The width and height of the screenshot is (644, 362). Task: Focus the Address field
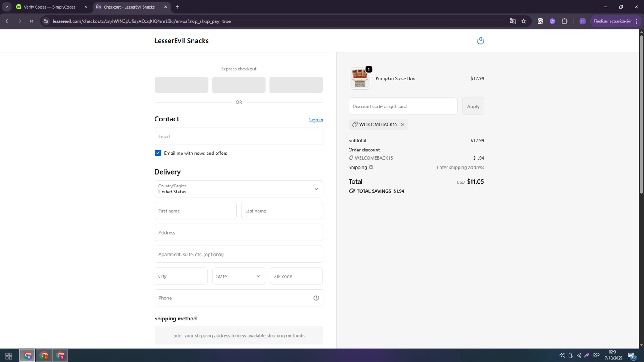[239, 232]
